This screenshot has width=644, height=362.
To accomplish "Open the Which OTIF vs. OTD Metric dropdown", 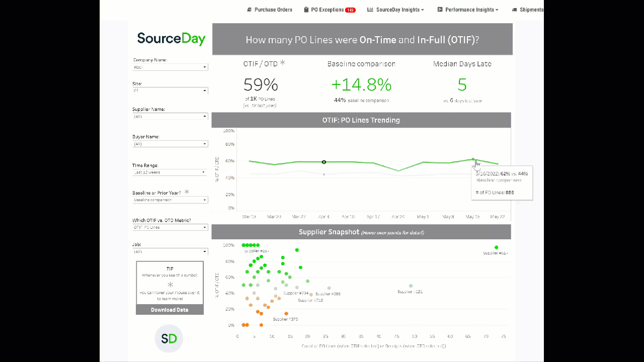I will (x=170, y=227).
